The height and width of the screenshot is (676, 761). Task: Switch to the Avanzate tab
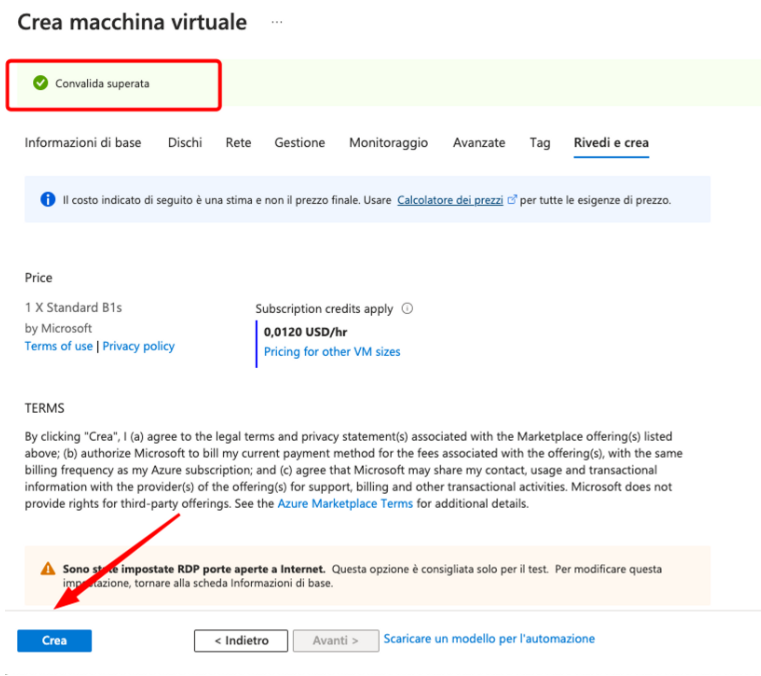[x=479, y=143]
